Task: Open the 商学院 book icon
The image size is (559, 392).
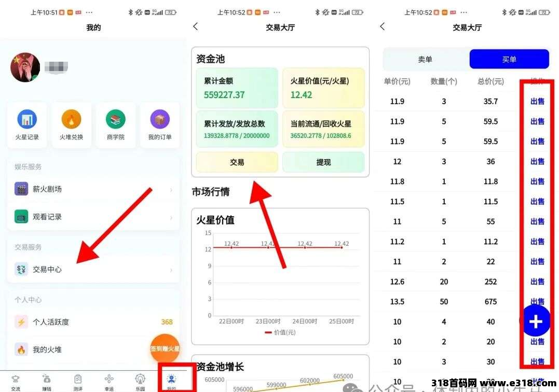Action: coord(116,120)
